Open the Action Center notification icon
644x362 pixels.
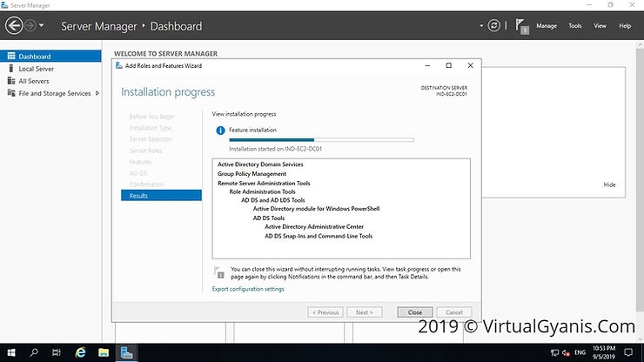click(629, 352)
